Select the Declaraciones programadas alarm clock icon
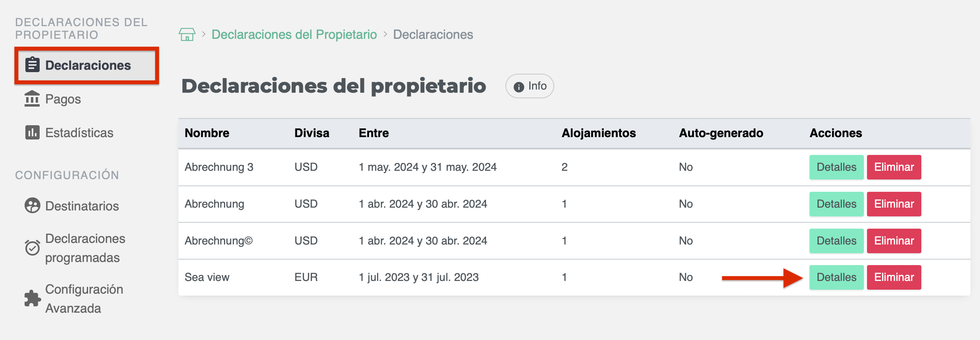 click(33, 248)
